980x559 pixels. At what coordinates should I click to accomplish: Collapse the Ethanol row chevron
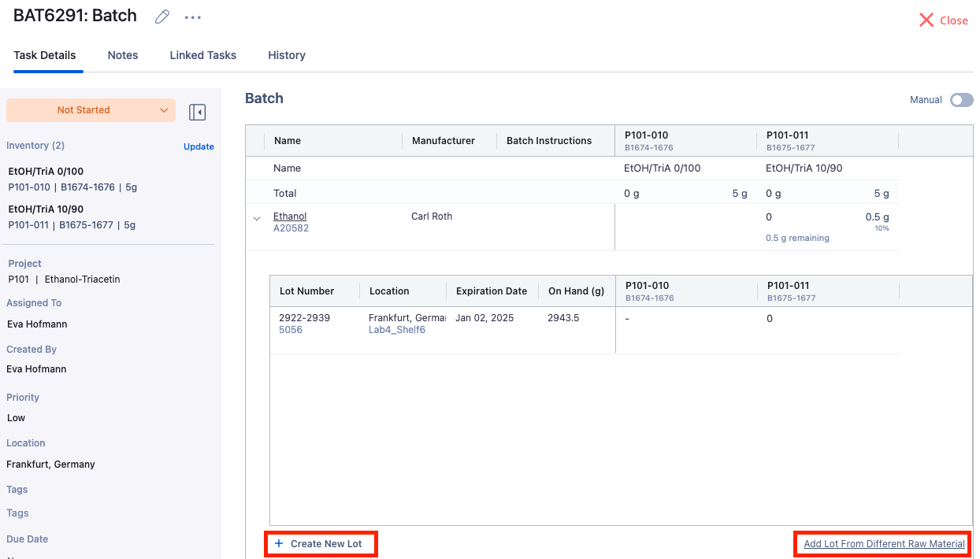click(257, 219)
